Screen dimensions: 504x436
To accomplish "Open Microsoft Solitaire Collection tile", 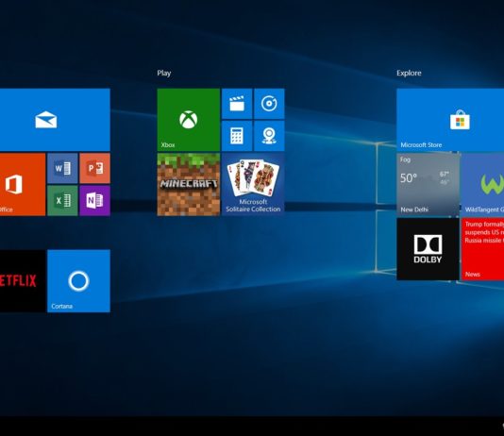I will pos(253,184).
